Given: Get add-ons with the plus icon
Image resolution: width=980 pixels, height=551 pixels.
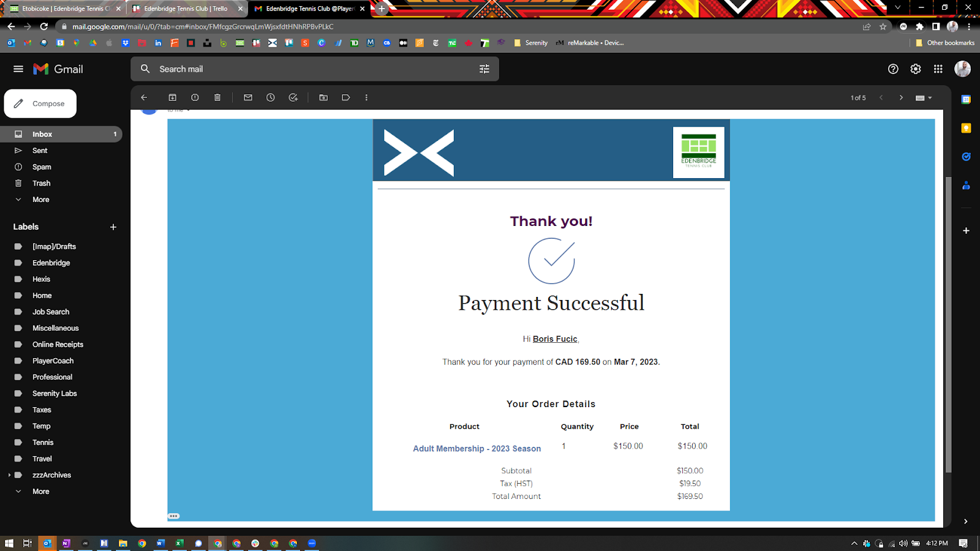Looking at the screenshot, I should (x=966, y=231).
